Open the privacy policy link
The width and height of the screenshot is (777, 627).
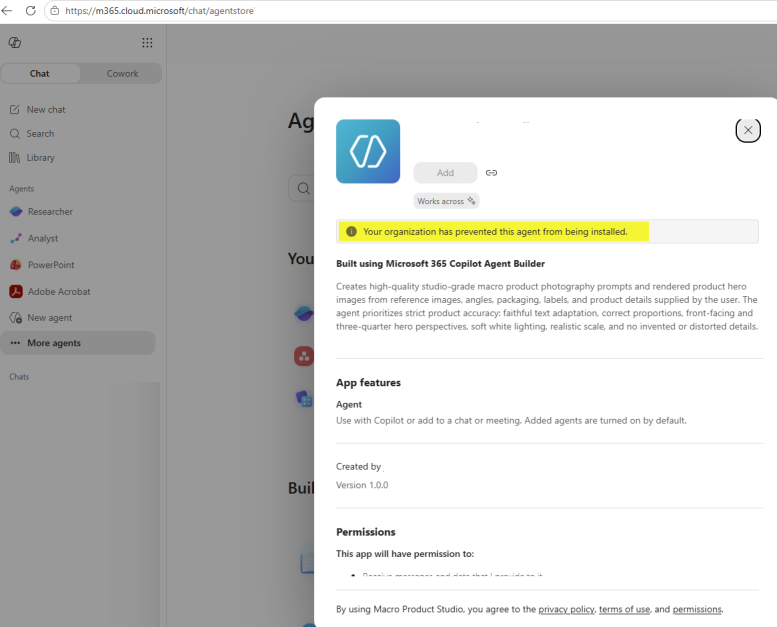coord(566,609)
